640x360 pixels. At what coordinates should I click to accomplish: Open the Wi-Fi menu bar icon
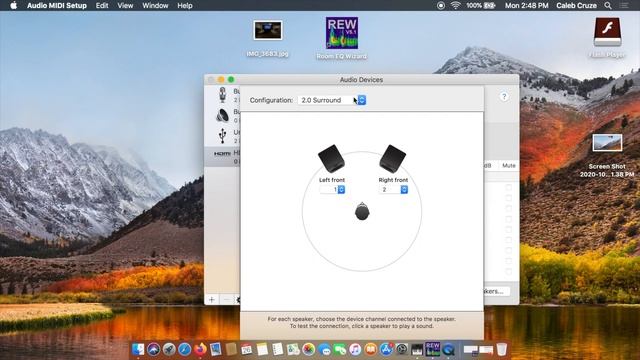click(456, 6)
